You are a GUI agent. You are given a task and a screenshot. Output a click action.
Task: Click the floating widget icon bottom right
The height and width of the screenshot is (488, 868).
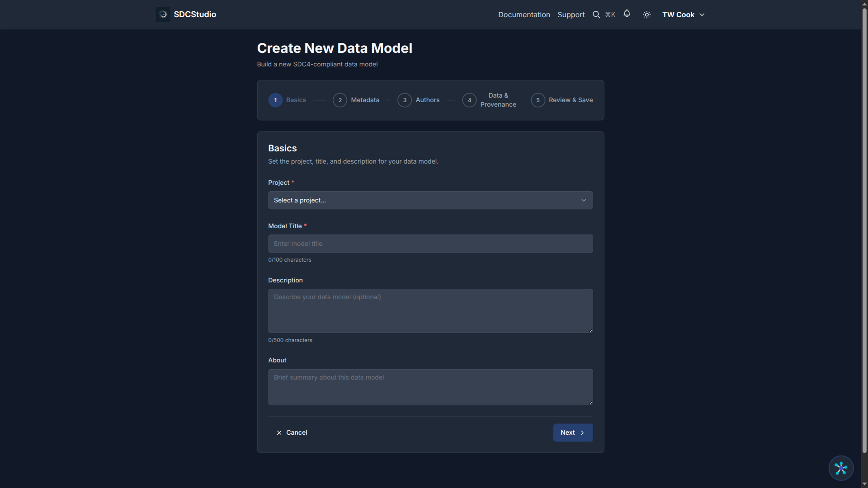tap(841, 468)
